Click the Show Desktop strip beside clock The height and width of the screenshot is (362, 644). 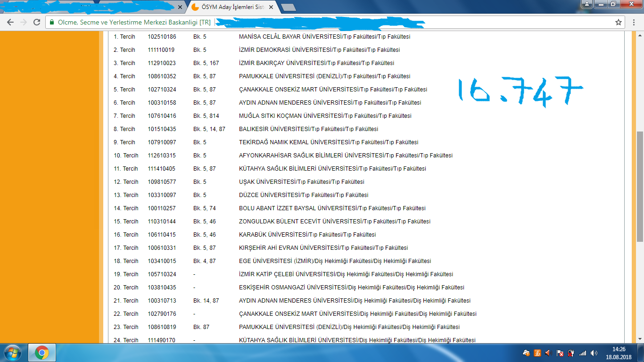coord(641,353)
